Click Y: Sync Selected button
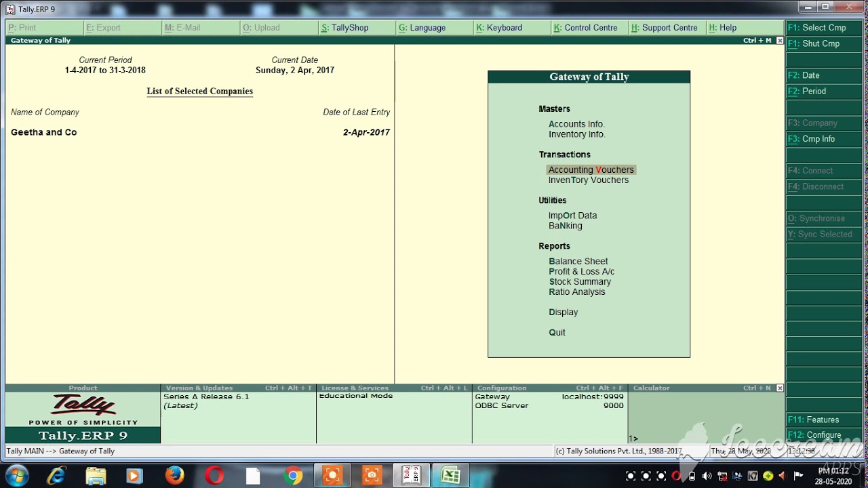868x488 pixels. click(824, 234)
